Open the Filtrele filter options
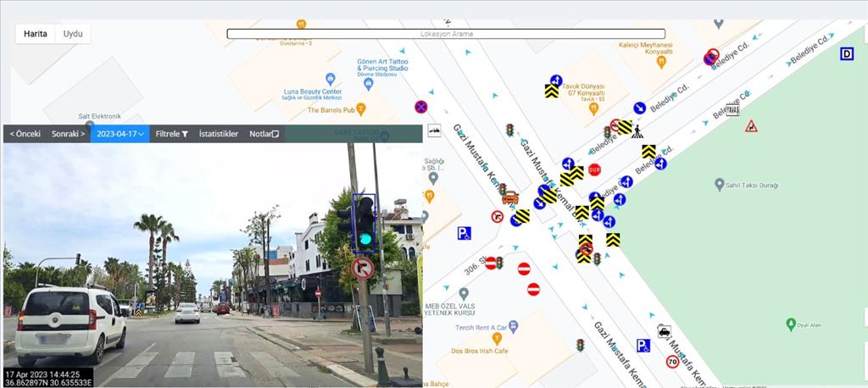Image resolution: width=868 pixels, height=388 pixels. click(172, 134)
